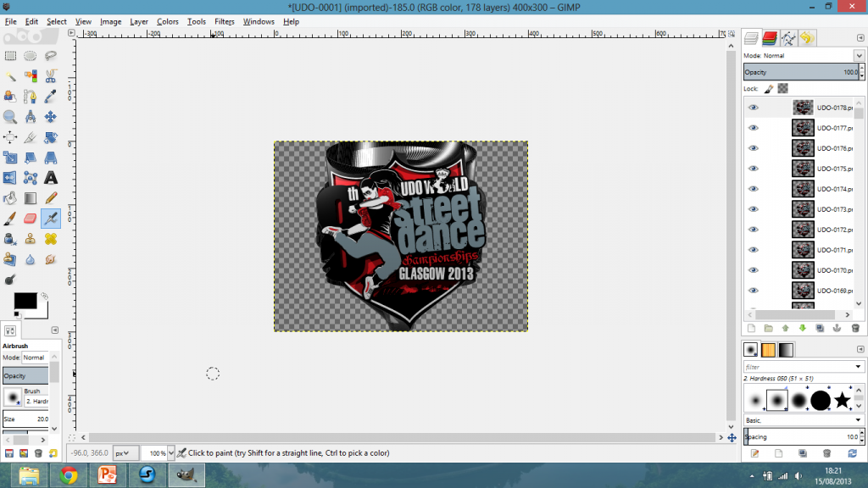
Task: Select the Text tool
Action: 50,178
